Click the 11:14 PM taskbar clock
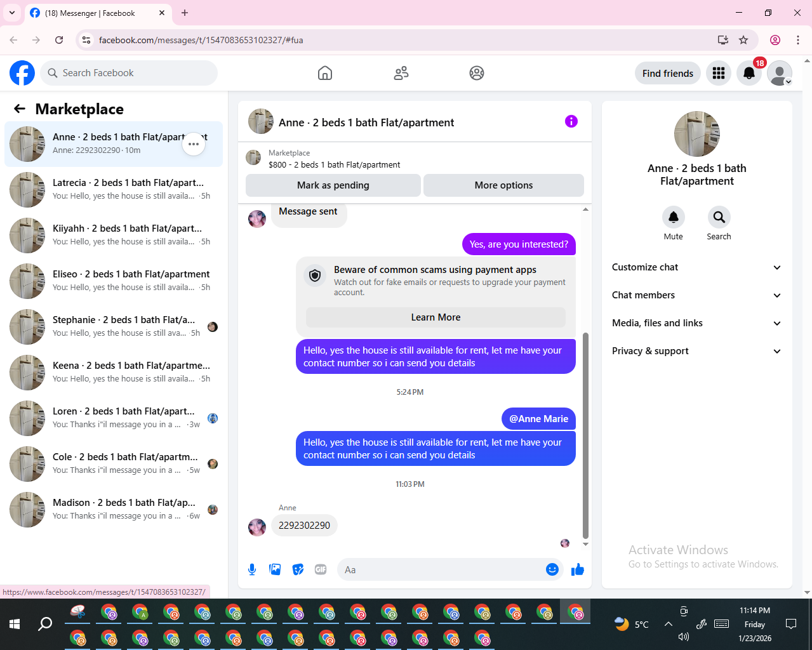This screenshot has width=812, height=650. (x=755, y=611)
